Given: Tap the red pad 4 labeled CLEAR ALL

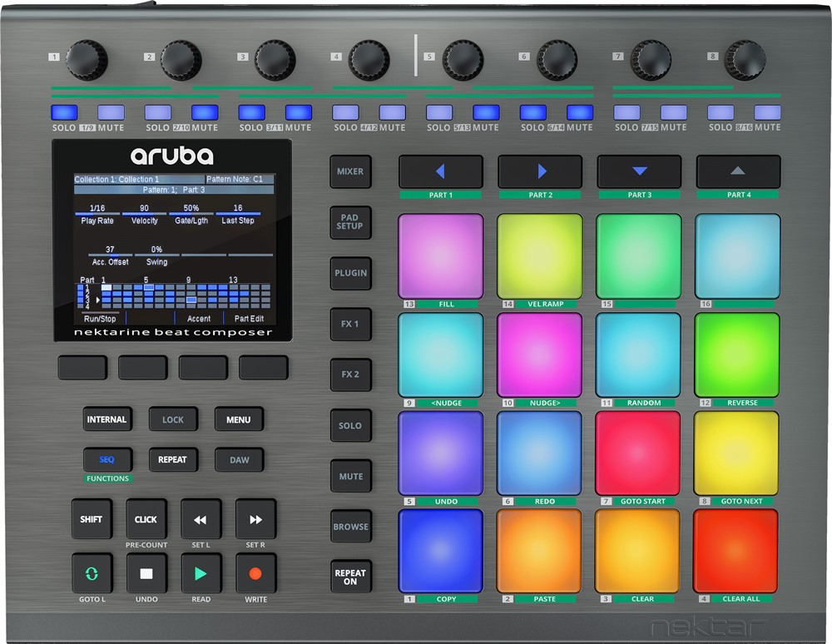Looking at the screenshot, I should click(736, 551).
